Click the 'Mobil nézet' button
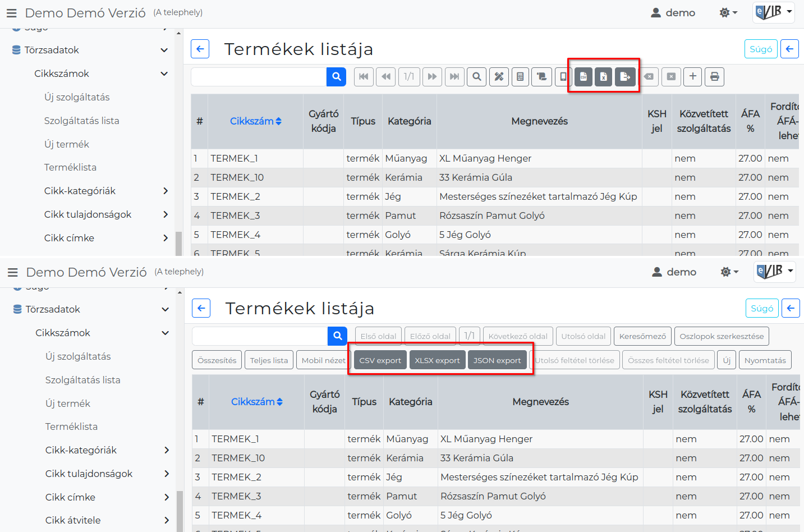Image resolution: width=804 pixels, height=532 pixels. [324, 360]
